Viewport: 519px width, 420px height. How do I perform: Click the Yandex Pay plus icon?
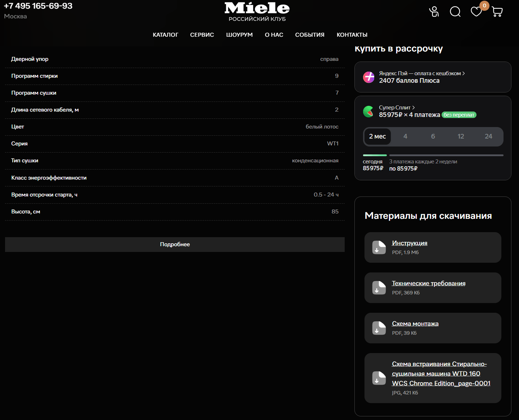click(x=369, y=77)
